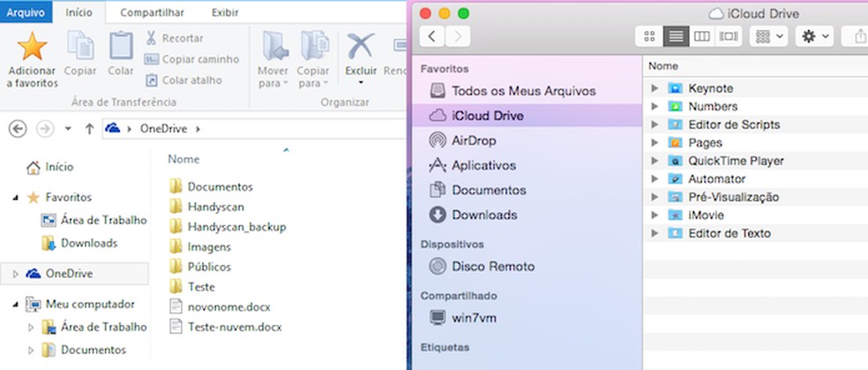This screenshot has width=868, height=370.
Task: Click Colar atalho in the ribbon
Action: click(183, 80)
